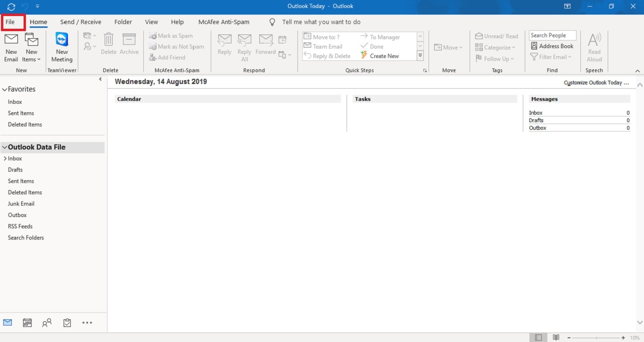
Task: Open more navigation options ellipsis
Action: pyautogui.click(x=87, y=323)
